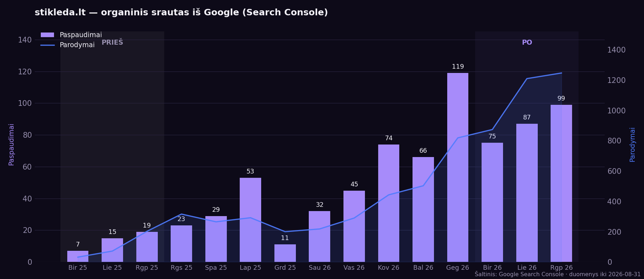Click the PRIEŠ region label
Image resolution: width=644 pixels, height=279 pixels.
112,42
